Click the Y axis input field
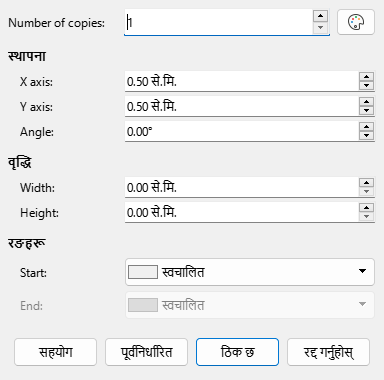 tap(242, 106)
